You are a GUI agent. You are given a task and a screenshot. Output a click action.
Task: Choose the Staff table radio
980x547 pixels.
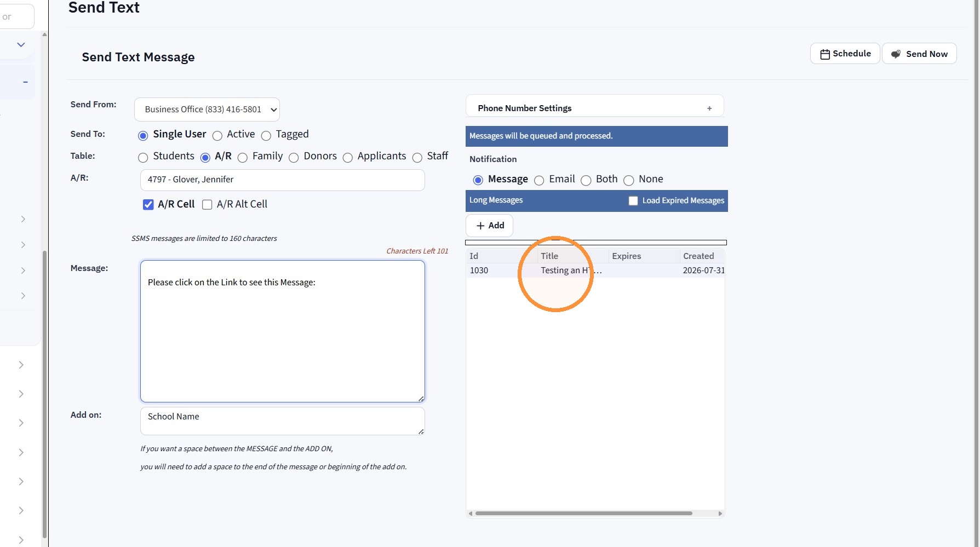click(417, 157)
